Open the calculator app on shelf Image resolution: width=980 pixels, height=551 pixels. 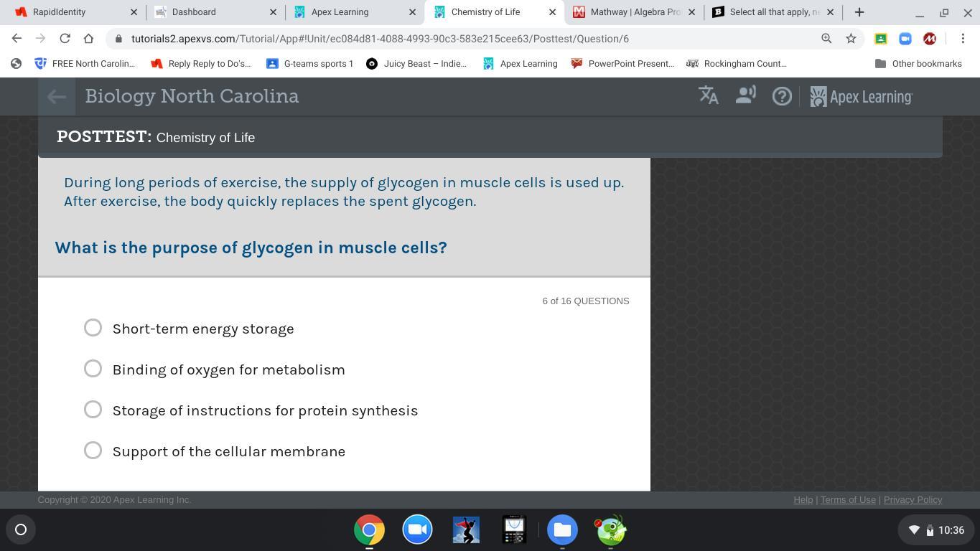coord(514,530)
